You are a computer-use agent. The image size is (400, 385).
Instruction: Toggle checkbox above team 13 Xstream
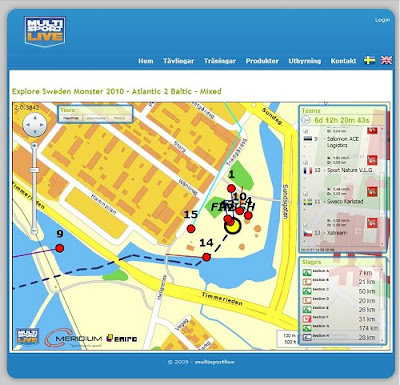[306, 225]
